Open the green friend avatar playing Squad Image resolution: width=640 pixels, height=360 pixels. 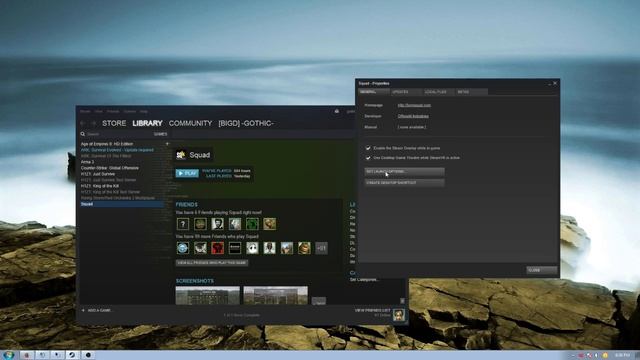[x=252, y=224]
